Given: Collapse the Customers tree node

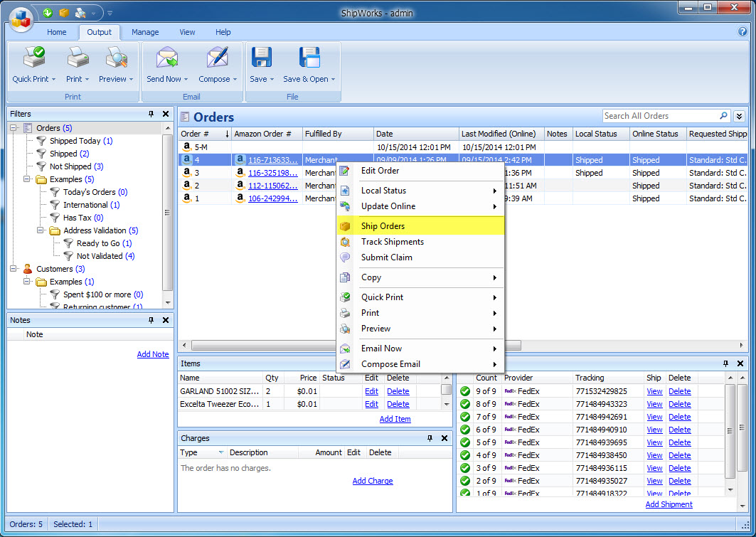Looking at the screenshot, I should [14, 269].
